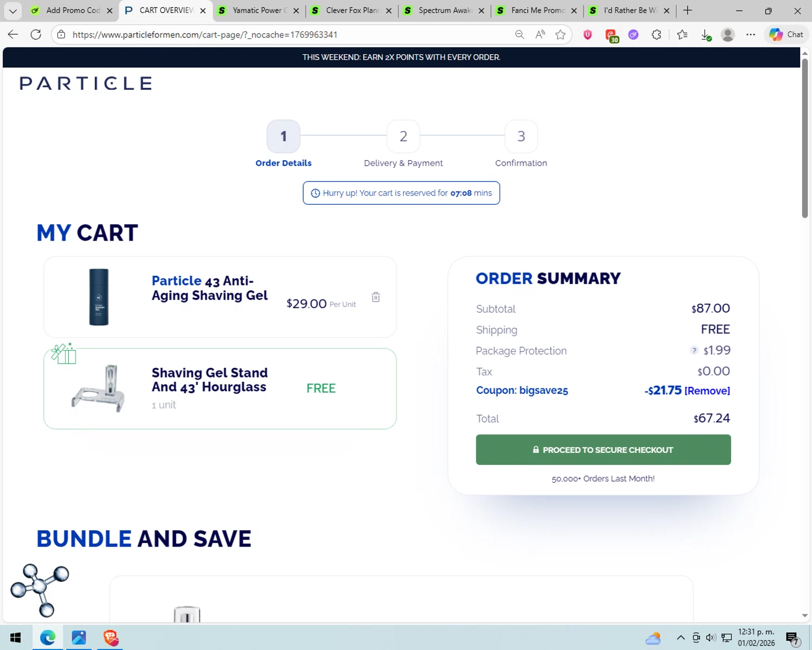Switch to Spectrum Awake tab

pyautogui.click(x=445, y=10)
